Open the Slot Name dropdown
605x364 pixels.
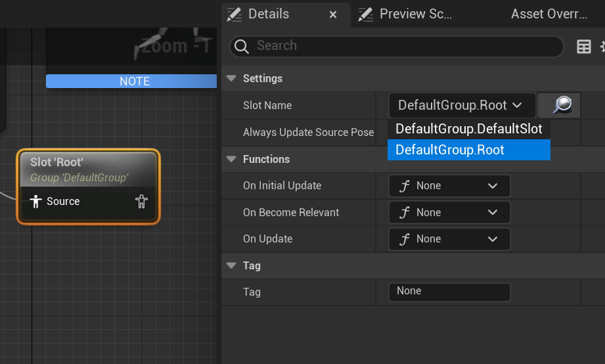click(x=460, y=105)
